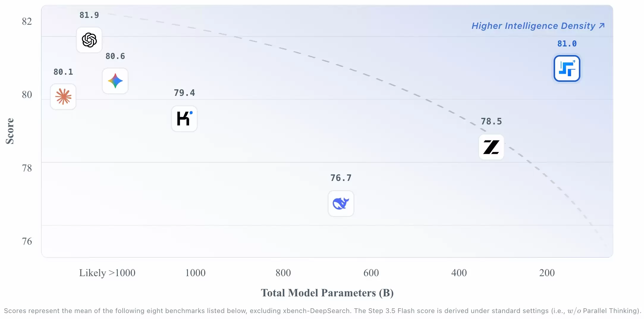Click the 81.9 score label
This screenshot has height=319, width=644.
click(x=89, y=15)
